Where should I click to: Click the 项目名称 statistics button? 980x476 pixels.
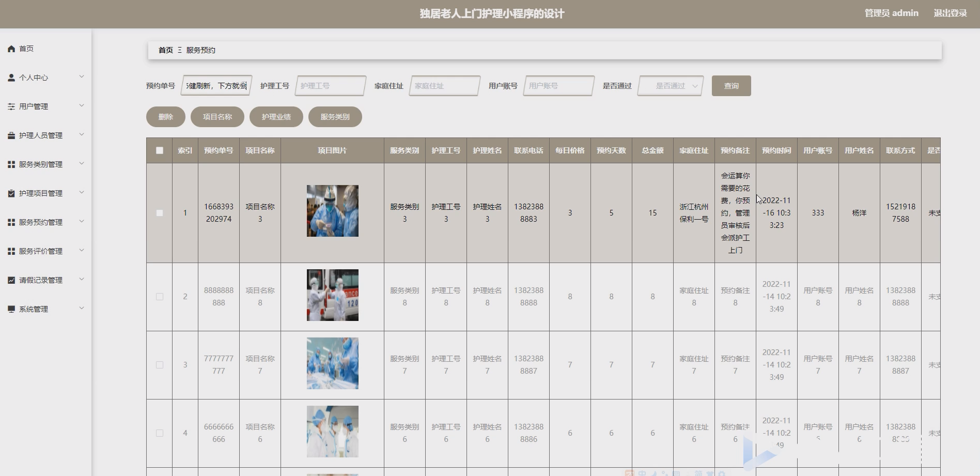click(x=217, y=117)
